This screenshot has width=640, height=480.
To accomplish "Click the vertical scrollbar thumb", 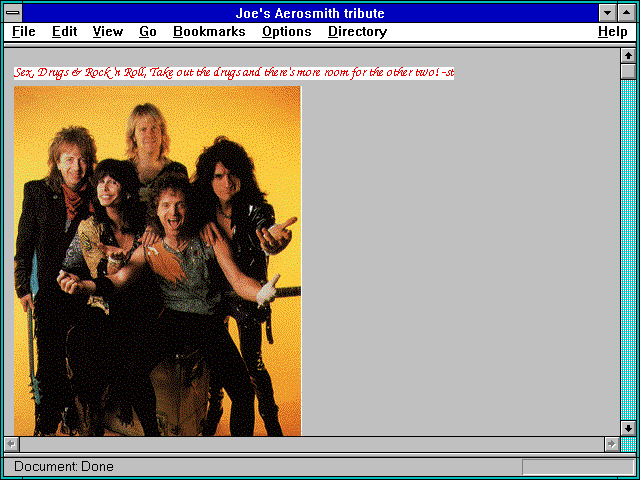I will [628, 71].
